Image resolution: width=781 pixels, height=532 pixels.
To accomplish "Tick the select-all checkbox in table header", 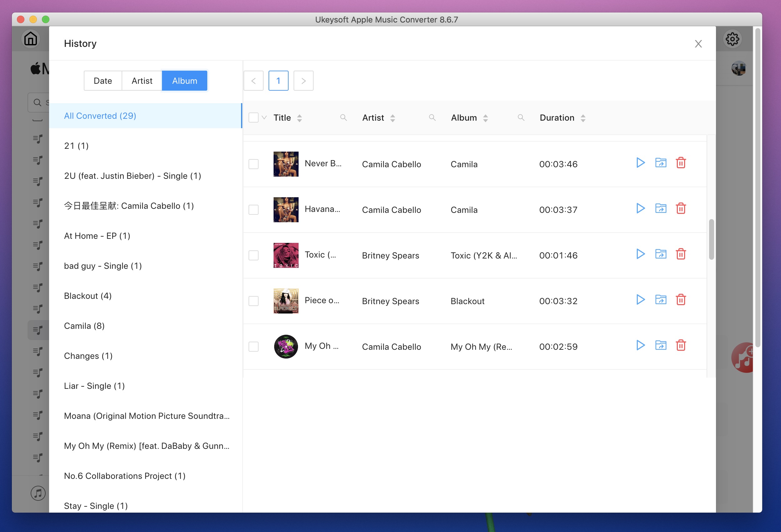I will pos(253,118).
